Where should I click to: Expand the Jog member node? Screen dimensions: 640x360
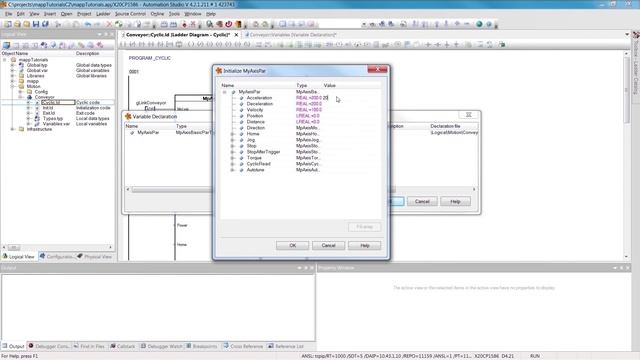point(233,140)
